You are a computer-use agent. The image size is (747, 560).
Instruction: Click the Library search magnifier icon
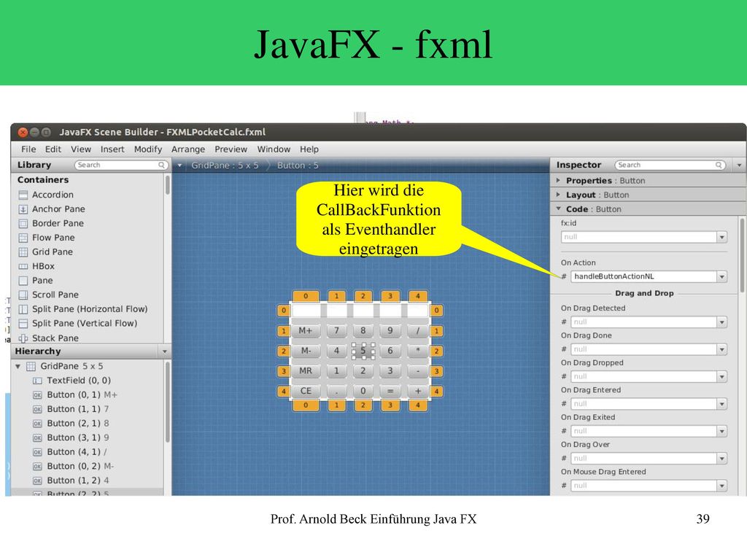161,165
